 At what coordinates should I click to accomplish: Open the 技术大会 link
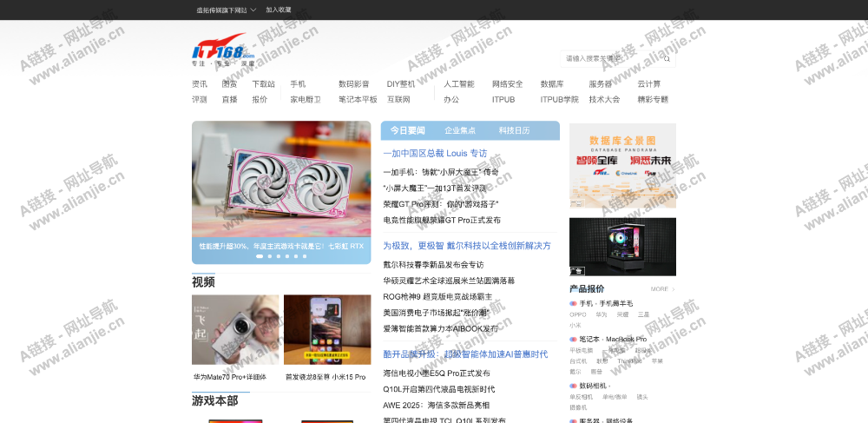pyautogui.click(x=604, y=100)
